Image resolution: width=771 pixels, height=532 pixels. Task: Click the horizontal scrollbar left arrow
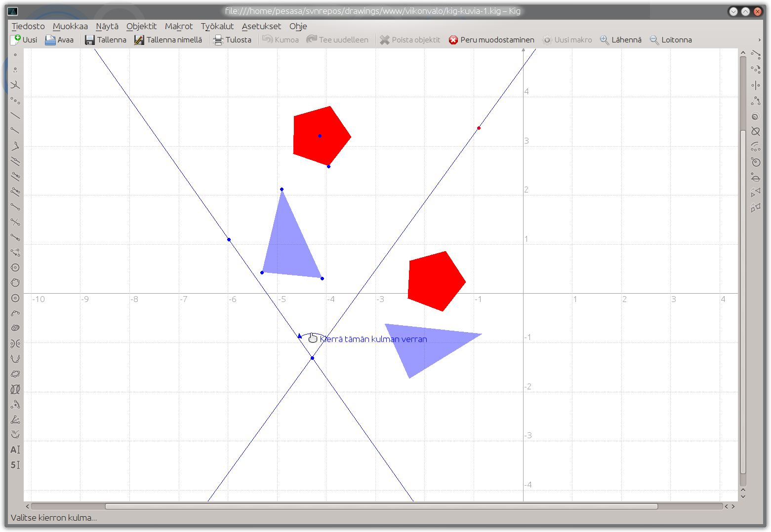[x=28, y=506]
